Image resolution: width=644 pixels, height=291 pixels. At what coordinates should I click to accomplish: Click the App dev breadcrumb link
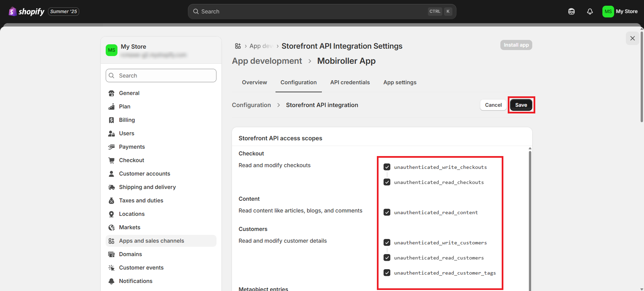(x=261, y=46)
